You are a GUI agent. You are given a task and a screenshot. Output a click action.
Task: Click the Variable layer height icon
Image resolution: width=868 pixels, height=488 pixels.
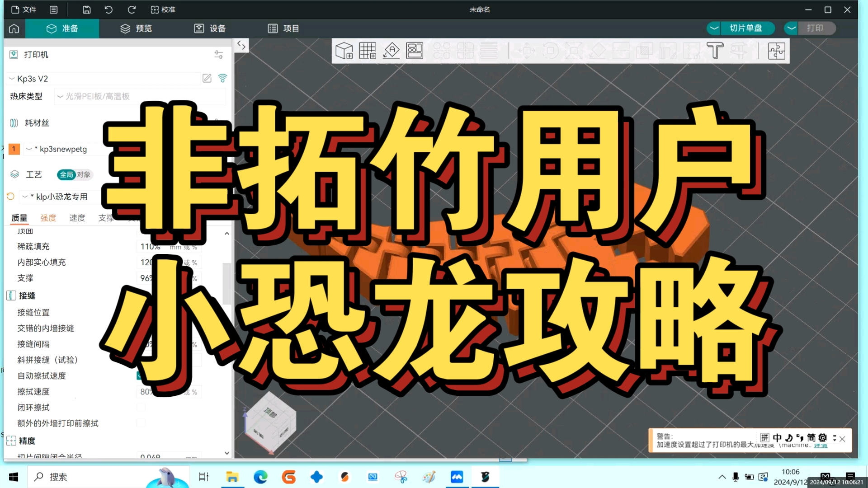coord(489,51)
